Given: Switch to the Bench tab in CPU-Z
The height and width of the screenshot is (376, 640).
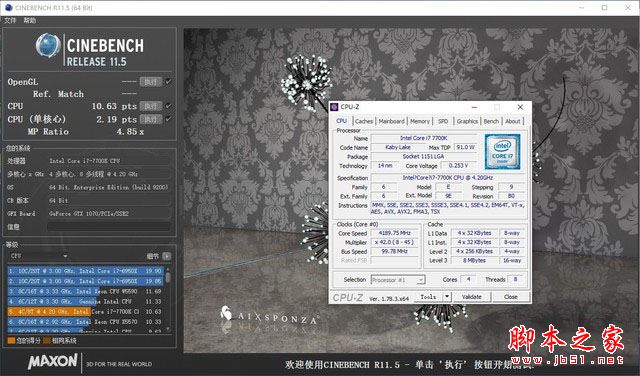Looking at the screenshot, I should 491,121.
